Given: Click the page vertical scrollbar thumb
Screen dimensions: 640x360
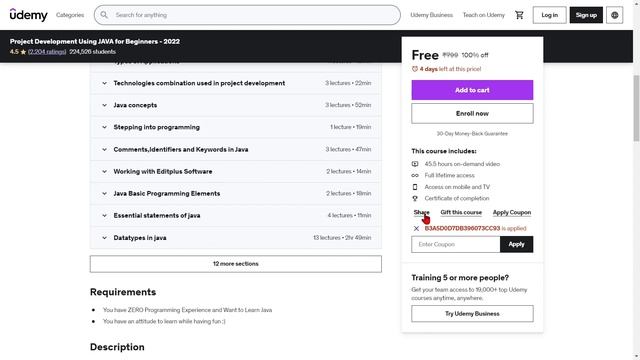Looking at the screenshot, I should pyautogui.click(x=636, y=108).
